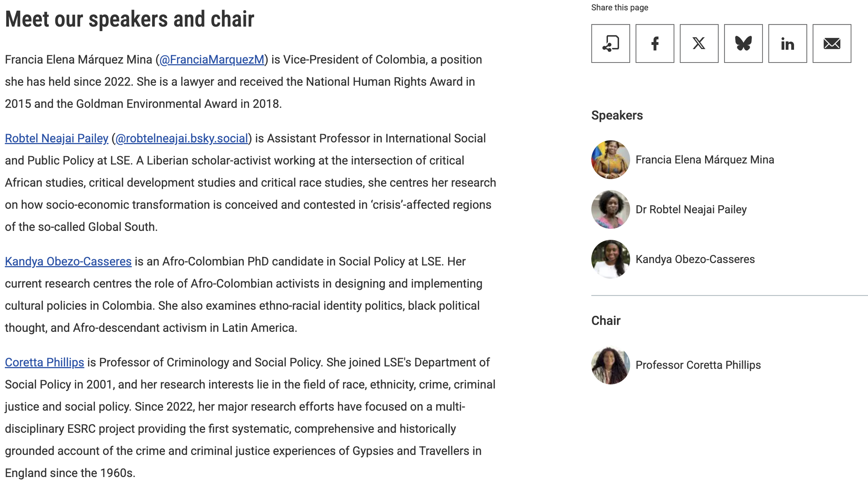Viewport: 868px width, 497px height.
Task: Click Francia Elena Márquez Mina's photo
Action: [610, 160]
